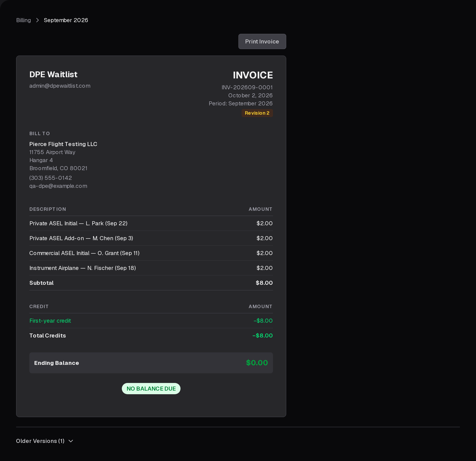
Task: Click the INVOICE heading
Action: click(x=252, y=75)
